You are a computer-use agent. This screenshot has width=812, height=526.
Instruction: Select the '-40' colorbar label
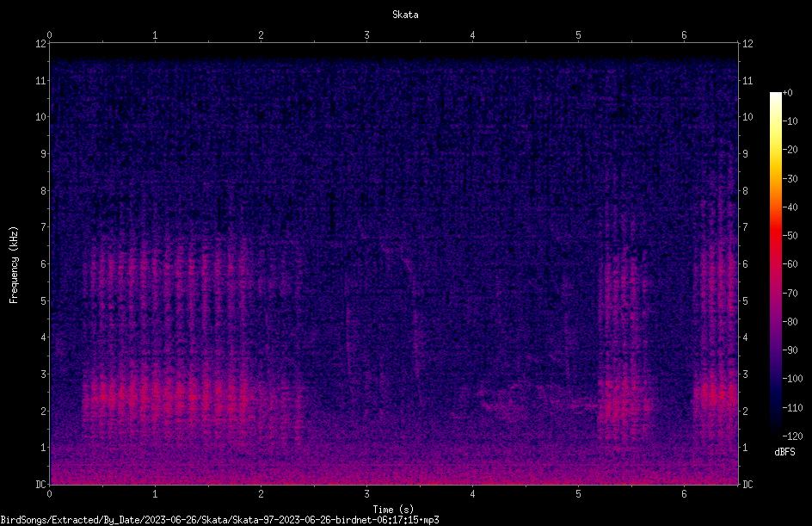click(790, 207)
